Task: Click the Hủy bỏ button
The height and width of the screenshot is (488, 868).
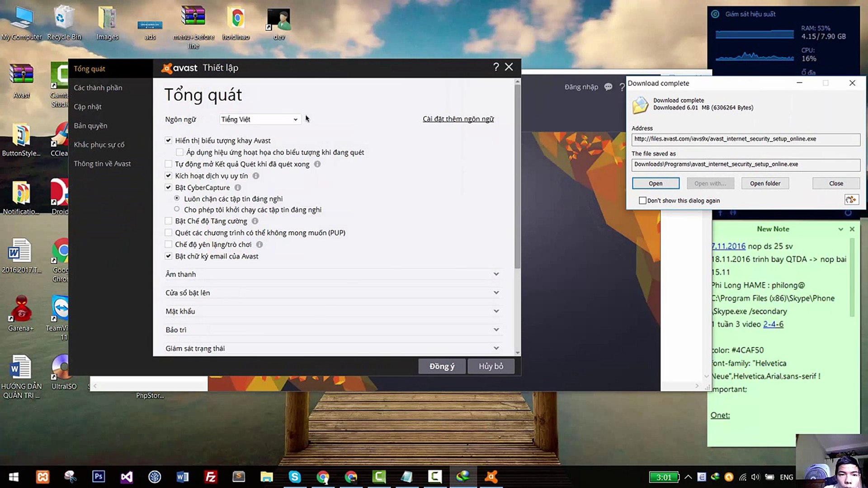Action: 491,366
